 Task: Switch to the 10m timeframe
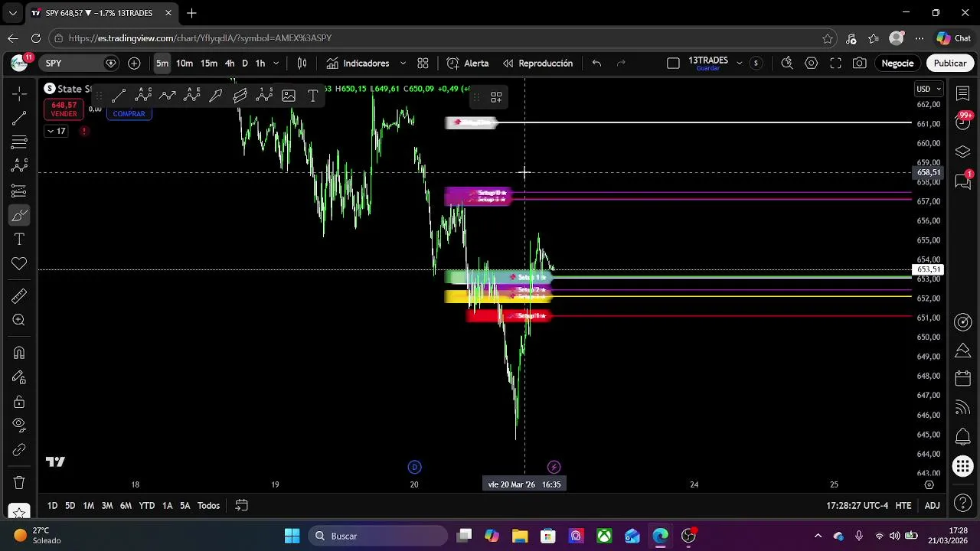point(185,64)
